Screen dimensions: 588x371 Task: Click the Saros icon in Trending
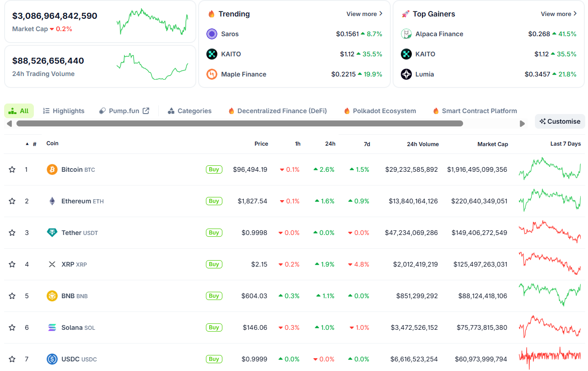click(x=212, y=34)
